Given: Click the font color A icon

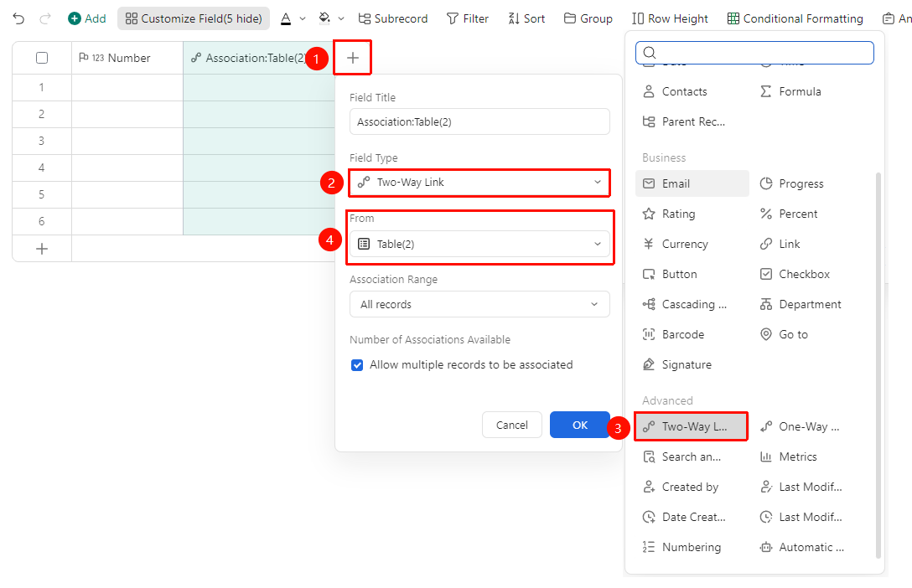Looking at the screenshot, I should 286,18.
